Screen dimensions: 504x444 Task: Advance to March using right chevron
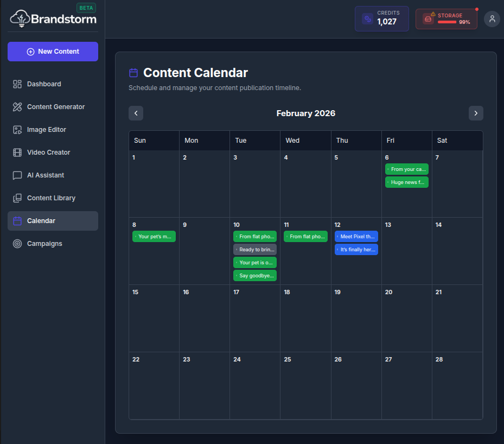coord(476,113)
